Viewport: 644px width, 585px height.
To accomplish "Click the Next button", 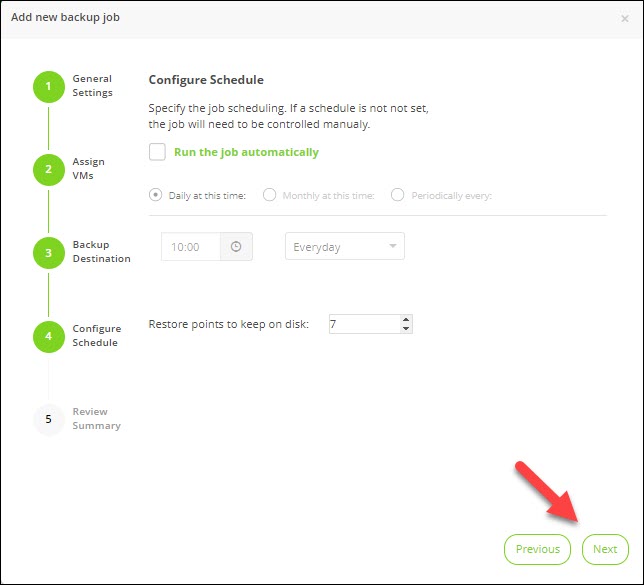I will coord(605,549).
